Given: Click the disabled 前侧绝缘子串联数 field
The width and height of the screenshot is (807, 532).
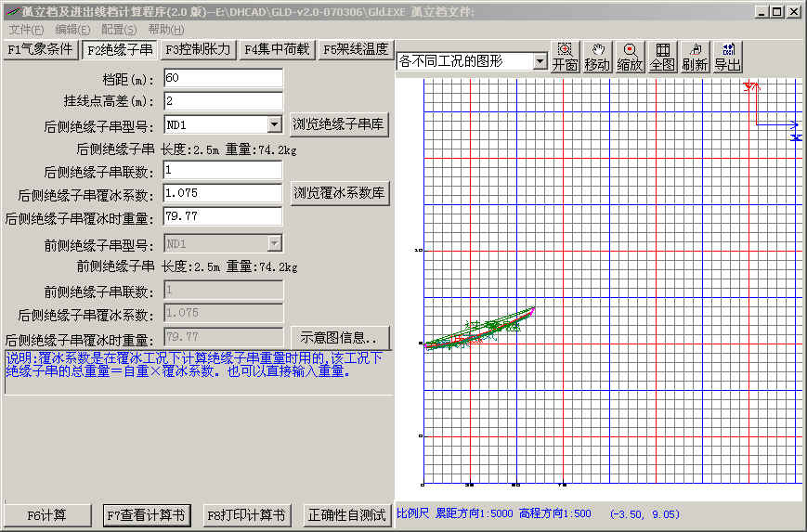Looking at the screenshot, I should [x=224, y=291].
